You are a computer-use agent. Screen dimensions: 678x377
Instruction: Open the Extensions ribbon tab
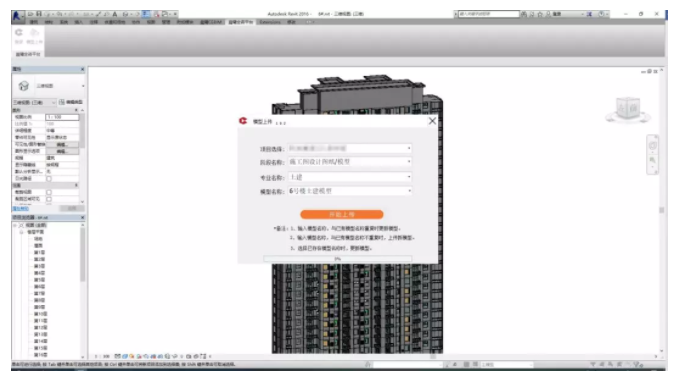click(270, 22)
